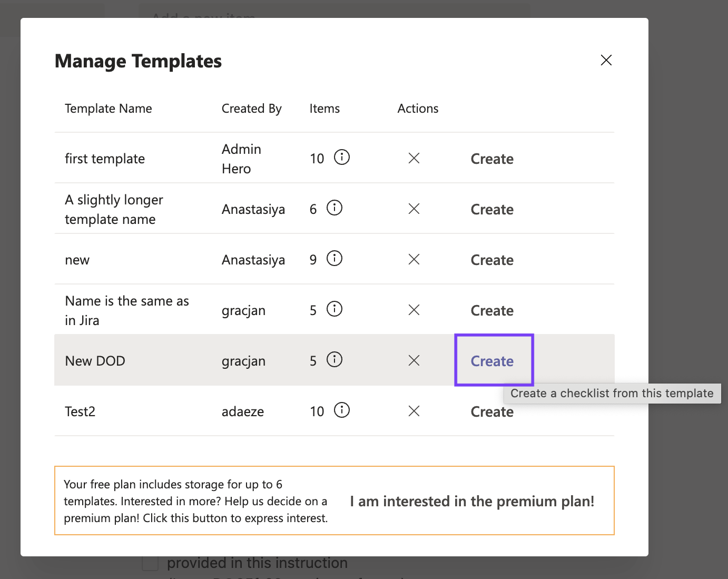Image resolution: width=728 pixels, height=579 pixels.
Task: Delete A slightly longer template name
Action: coord(414,209)
